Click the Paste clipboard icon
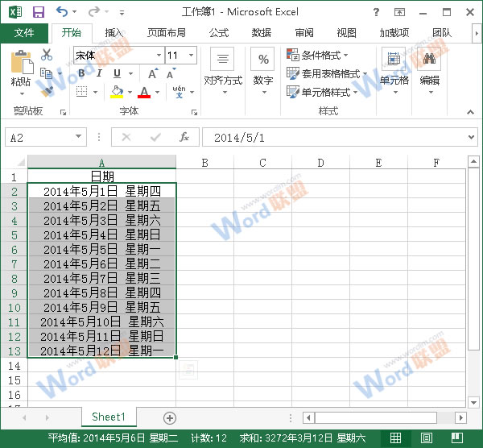 click(x=21, y=62)
